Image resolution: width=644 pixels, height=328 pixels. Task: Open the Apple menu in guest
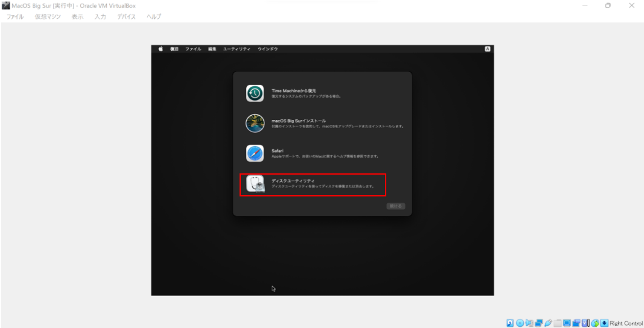(x=161, y=49)
